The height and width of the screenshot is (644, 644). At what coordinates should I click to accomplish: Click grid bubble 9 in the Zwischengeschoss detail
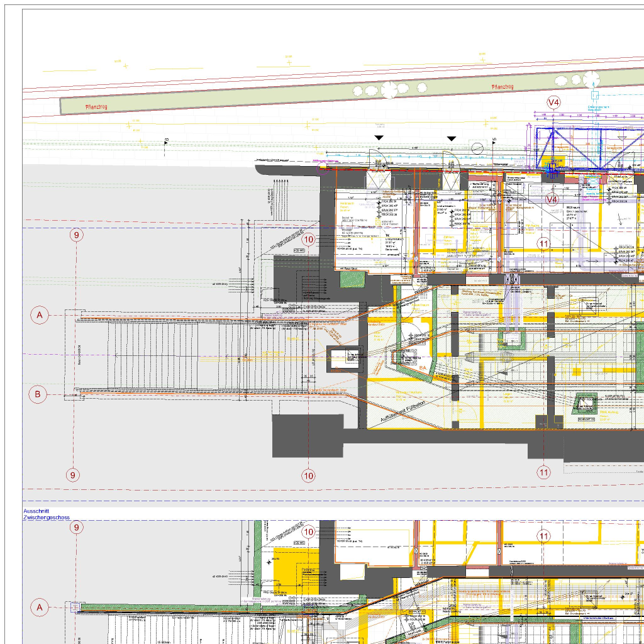click(x=76, y=528)
